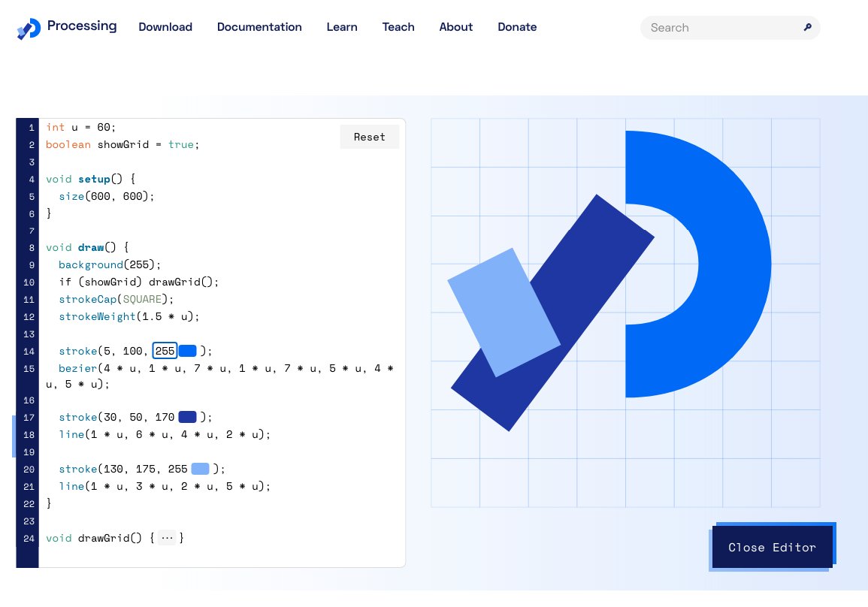Toggle the showGrid true value on line 2
Image resolution: width=868 pixels, height=607 pixels.
tap(181, 144)
